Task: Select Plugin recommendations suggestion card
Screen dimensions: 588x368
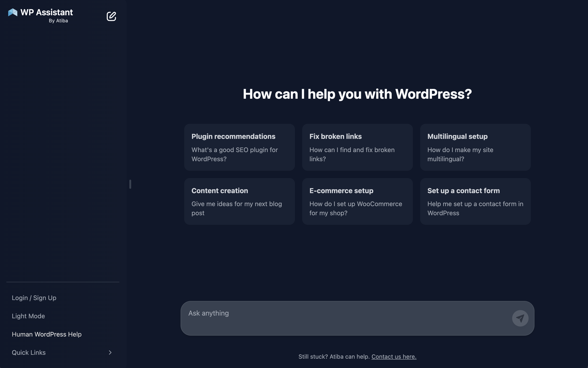Action: coord(239,147)
